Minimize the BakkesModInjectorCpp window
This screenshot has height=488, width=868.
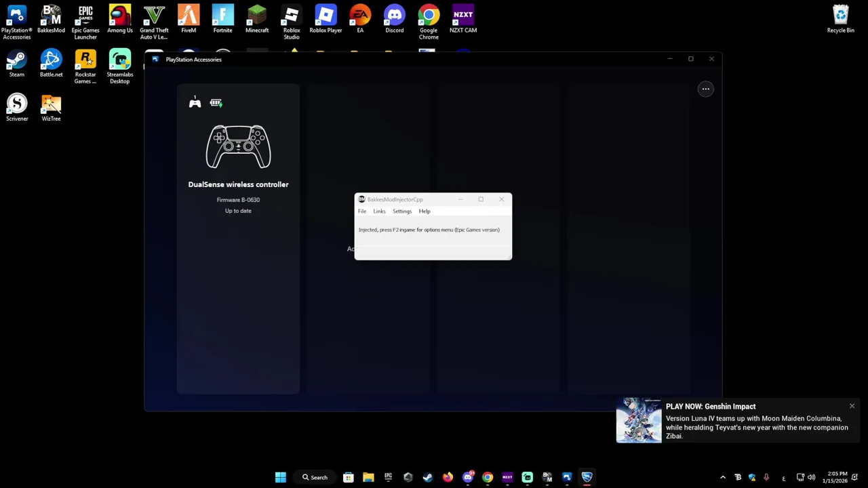tap(460, 199)
